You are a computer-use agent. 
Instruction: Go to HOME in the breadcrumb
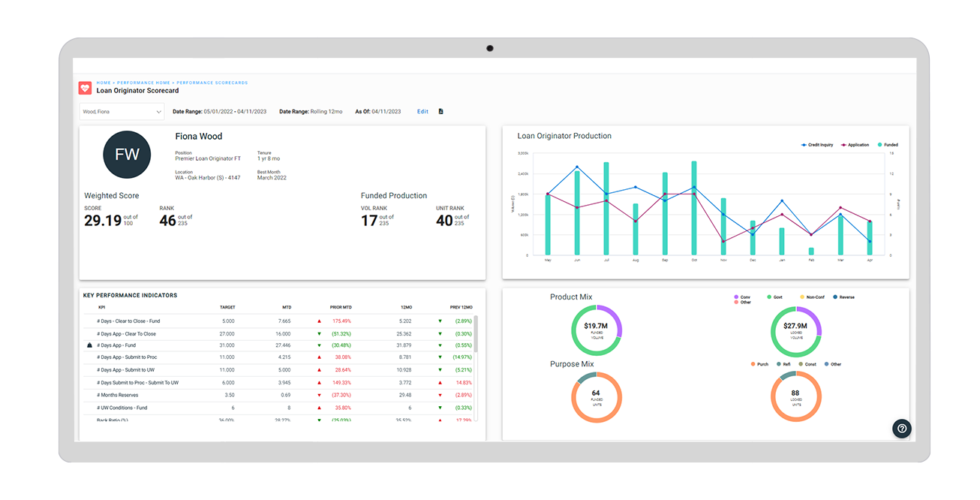(x=104, y=83)
